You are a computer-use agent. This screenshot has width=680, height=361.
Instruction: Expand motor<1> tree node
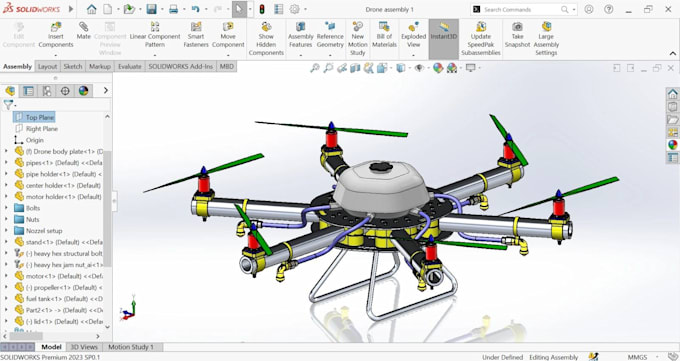pyautogui.click(x=6, y=276)
